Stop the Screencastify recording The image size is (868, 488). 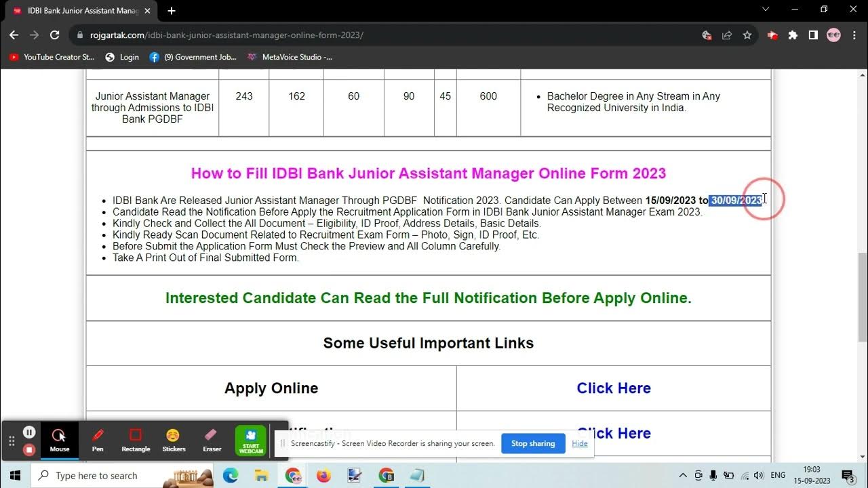click(29, 449)
